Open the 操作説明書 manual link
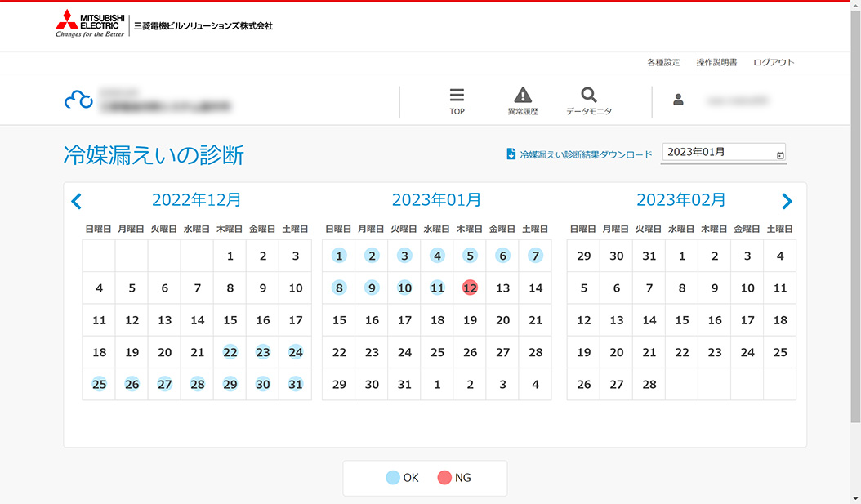 [x=716, y=62]
